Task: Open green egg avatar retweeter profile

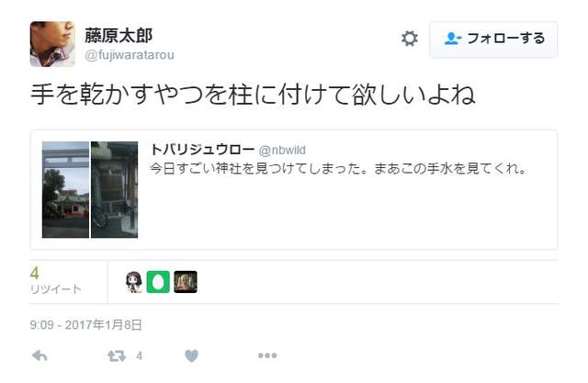Action: coord(158,282)
